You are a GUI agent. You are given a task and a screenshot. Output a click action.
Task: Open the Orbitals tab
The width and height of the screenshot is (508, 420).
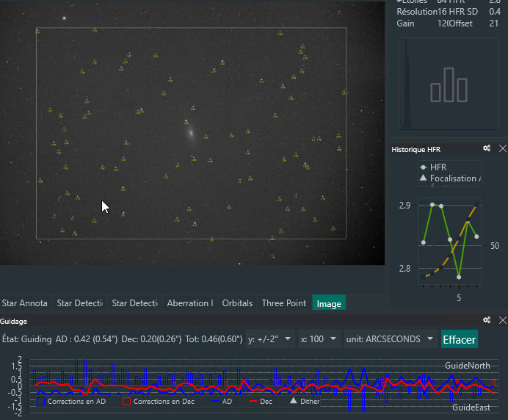[237, 303]
